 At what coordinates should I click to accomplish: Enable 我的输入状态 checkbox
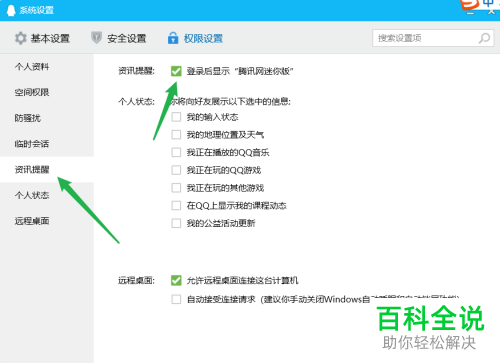click(x=176, y=117)
